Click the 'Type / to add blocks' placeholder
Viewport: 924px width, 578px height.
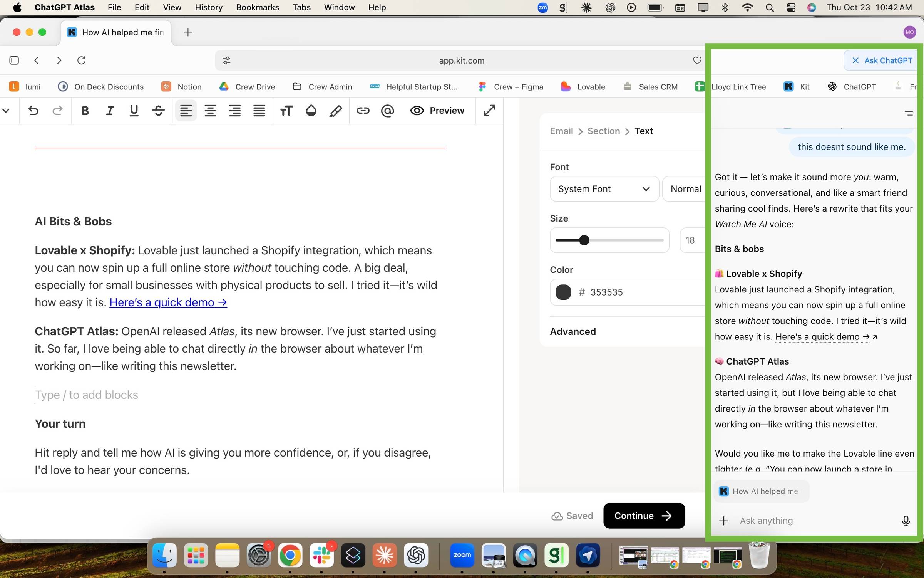coord(87,395)
